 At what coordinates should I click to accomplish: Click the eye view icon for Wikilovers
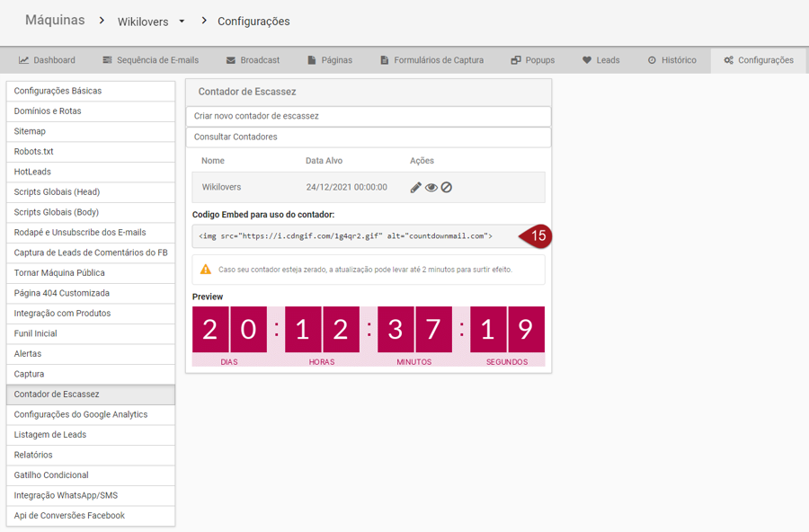pos(431,188)
